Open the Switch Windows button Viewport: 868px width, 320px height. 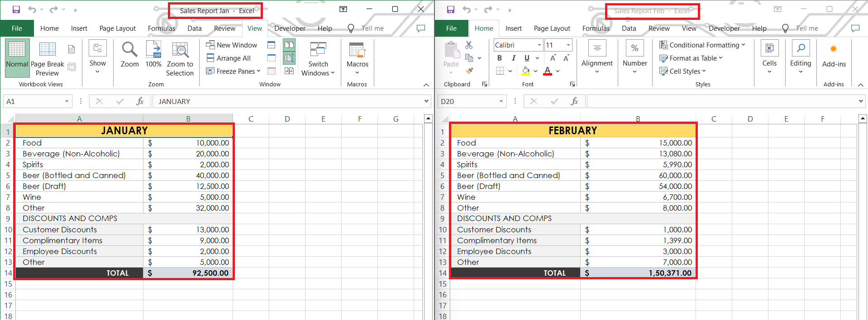(x=318, y=59)
